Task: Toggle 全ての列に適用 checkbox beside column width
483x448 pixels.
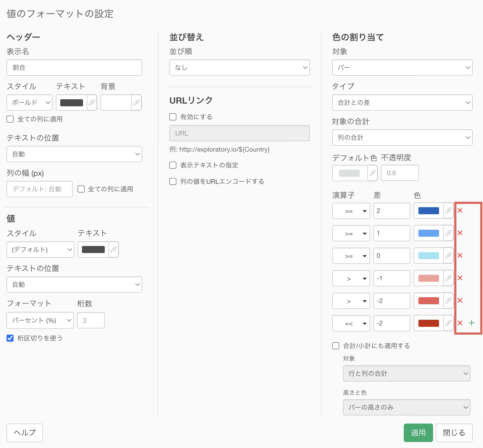Action: point(81,189)
